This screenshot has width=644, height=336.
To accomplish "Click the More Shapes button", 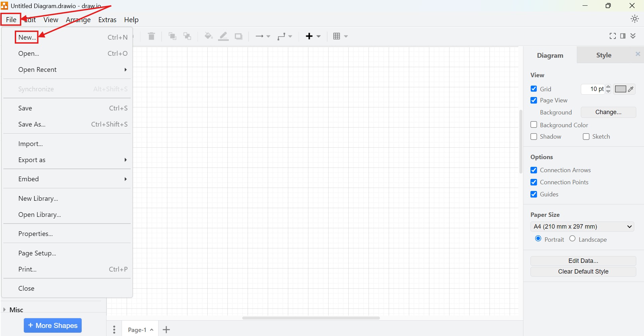I will pos(53,326).
